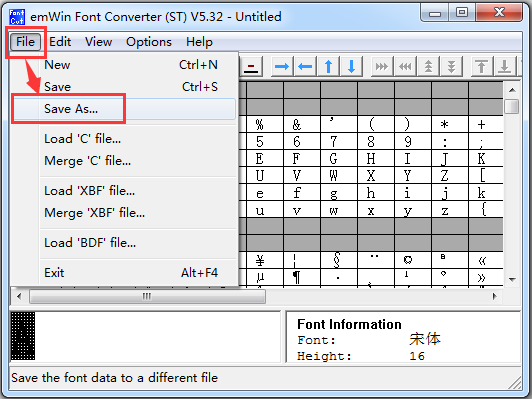Image resolution: width=532 pixels, height=399 pixels.
Task: Click the vertical scrollbar thumb
Action: point(512,107)
